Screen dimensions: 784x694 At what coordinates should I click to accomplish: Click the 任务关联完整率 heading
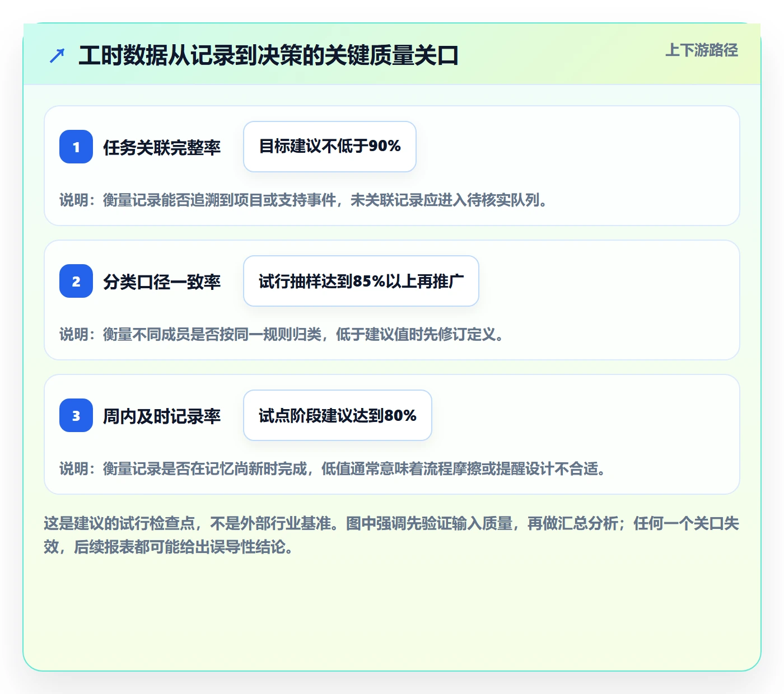click(162, 147)
